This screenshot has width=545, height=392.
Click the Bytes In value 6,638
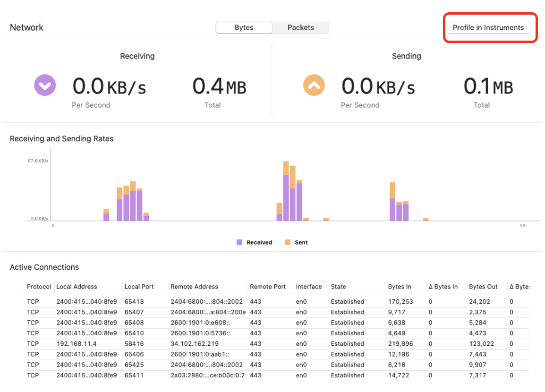(397, 323)
